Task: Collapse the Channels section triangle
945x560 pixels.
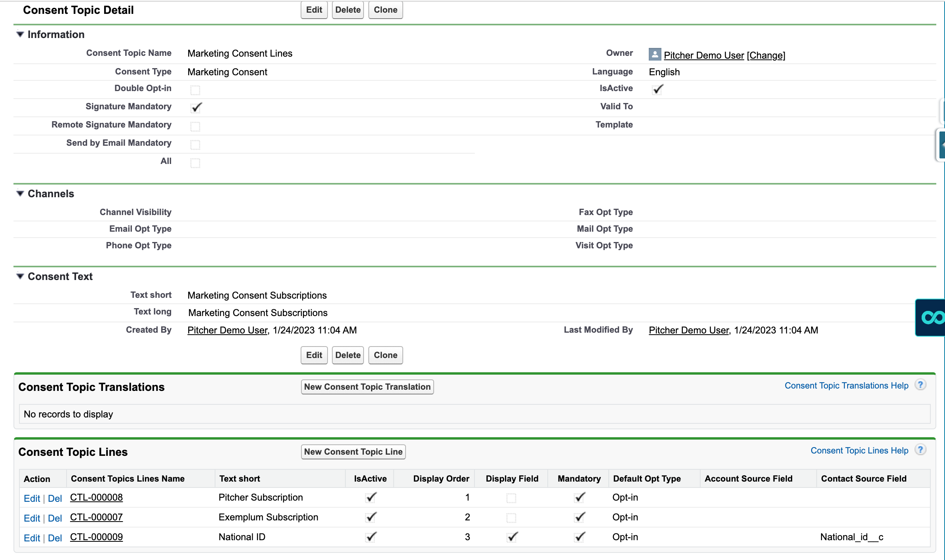Action: pyautogui.click(x=20, y=194)
